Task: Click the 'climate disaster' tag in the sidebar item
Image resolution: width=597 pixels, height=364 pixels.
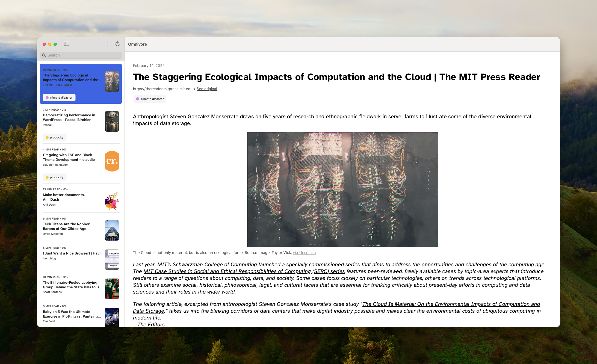Action: pos(59,97)
